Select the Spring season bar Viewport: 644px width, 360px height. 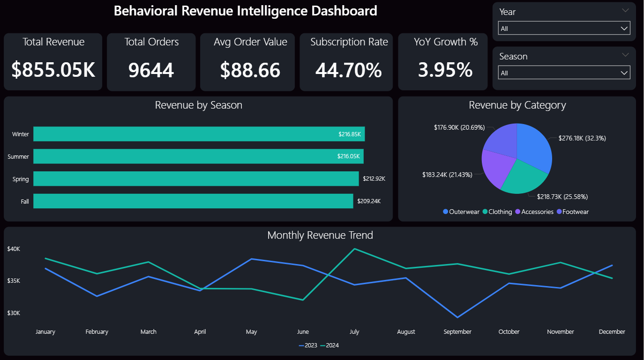[x=195, y=179]
